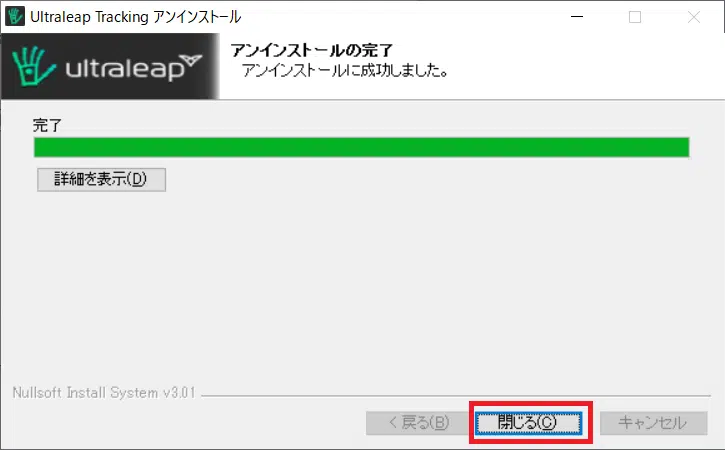Click the アンインストールに成功しました message
Screen dimensions: 725x450
pyautogui.click(x=345, y=70)
